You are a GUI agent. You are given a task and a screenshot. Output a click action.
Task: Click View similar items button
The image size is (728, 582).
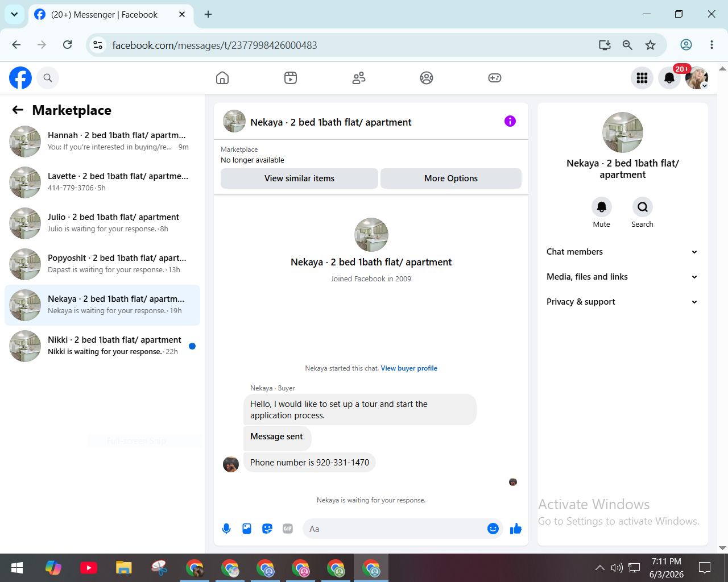click(299, 178)
